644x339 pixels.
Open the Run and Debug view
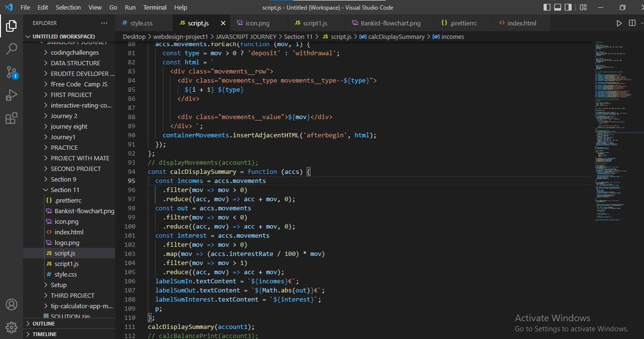click(11, 96)
